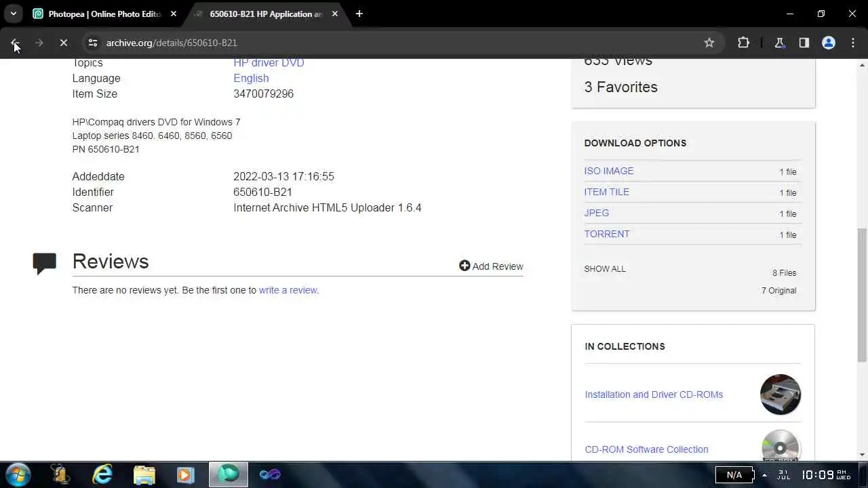Click the Reviews speech bubble icon
The image size is (868, 488).
coord(45,263)
